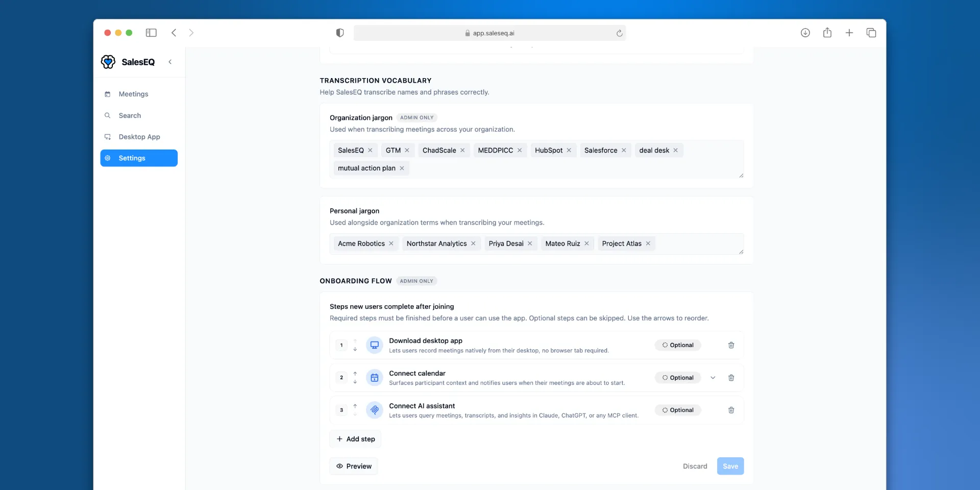Delete the Connect AI assistant step
980x490 pixels.
pos(731,410)
